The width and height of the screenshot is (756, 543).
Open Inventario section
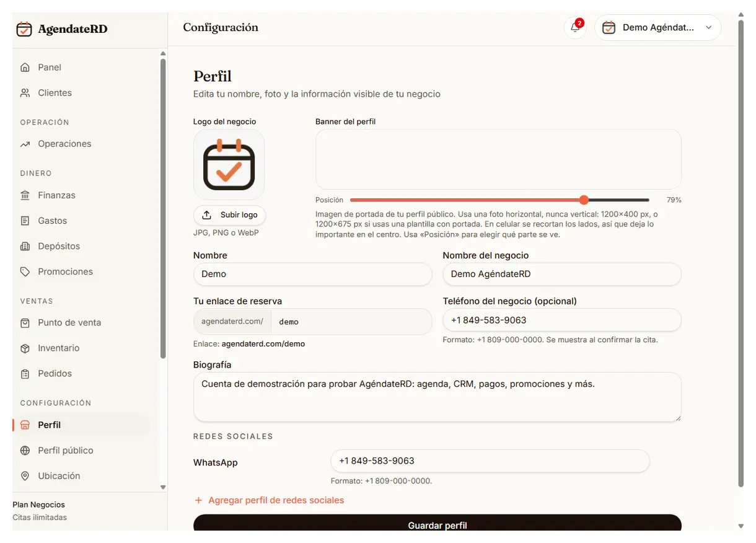pos(81,348)
